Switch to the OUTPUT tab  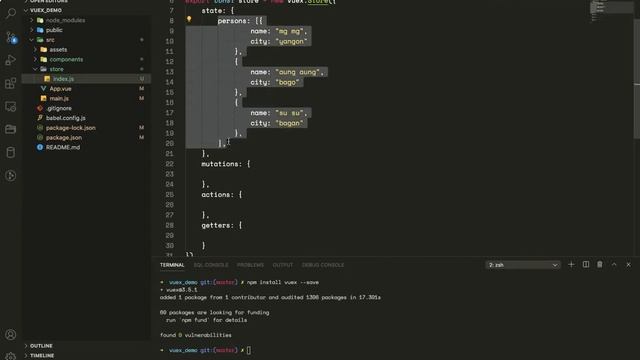[x=282, y=265]
